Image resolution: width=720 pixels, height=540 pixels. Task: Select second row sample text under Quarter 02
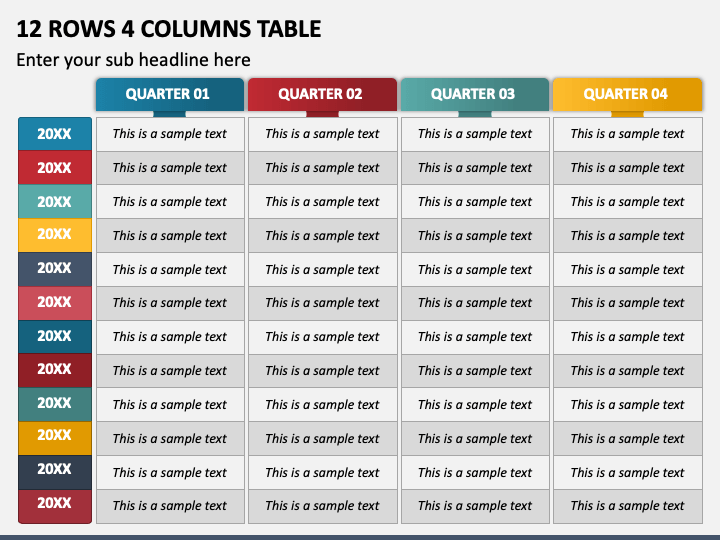[323, 168]
